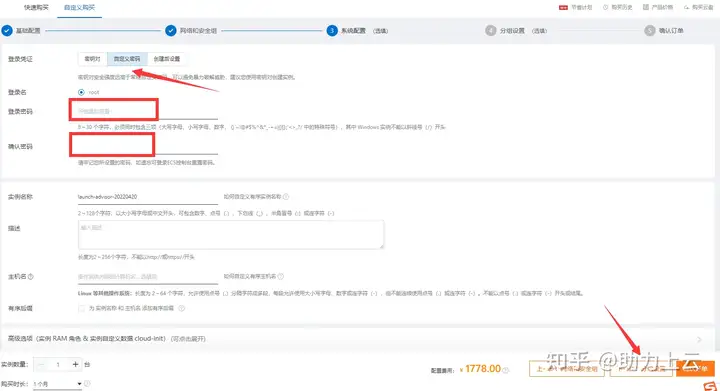Click the help icon beside the purchase duration dropdown

click(x=87, y=384)
